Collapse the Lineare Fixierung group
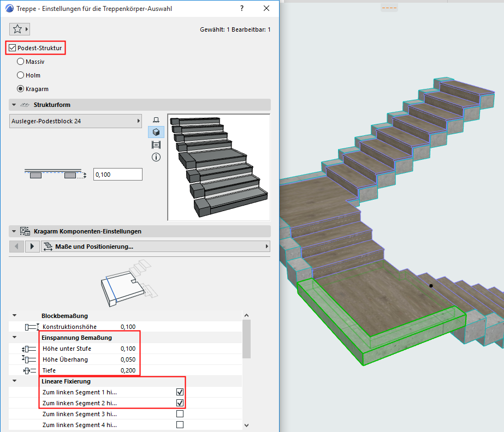The height and width of the screenshot is (432, 504). pyautogui.click(x=15, y=381)
